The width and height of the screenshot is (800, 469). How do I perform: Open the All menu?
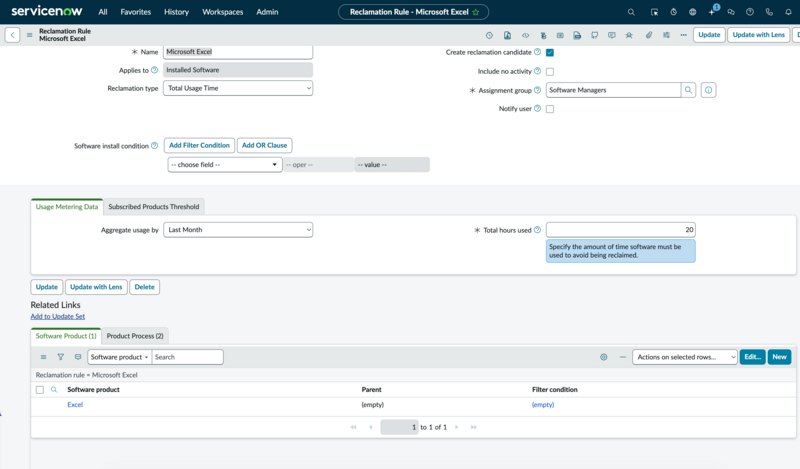pos(103,12)
